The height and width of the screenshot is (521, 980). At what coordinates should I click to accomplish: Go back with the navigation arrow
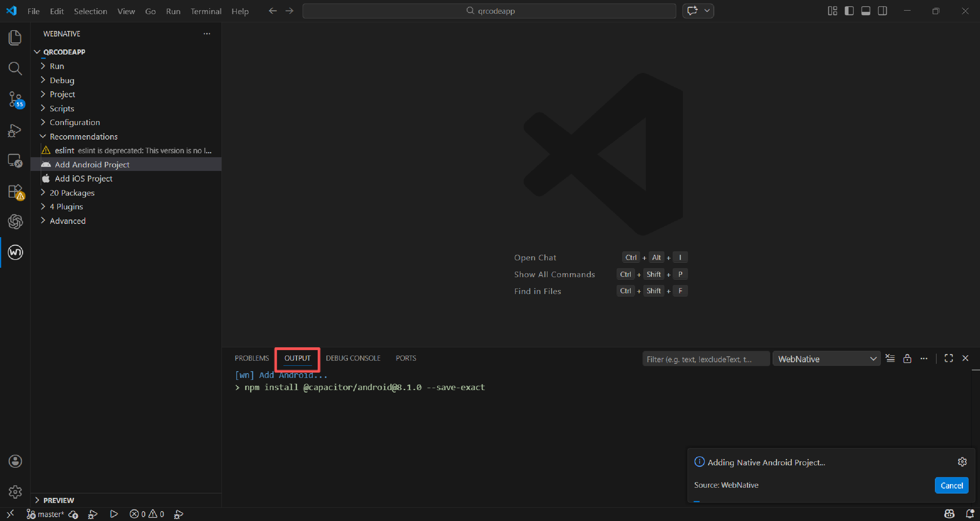[x=273, y=11]
